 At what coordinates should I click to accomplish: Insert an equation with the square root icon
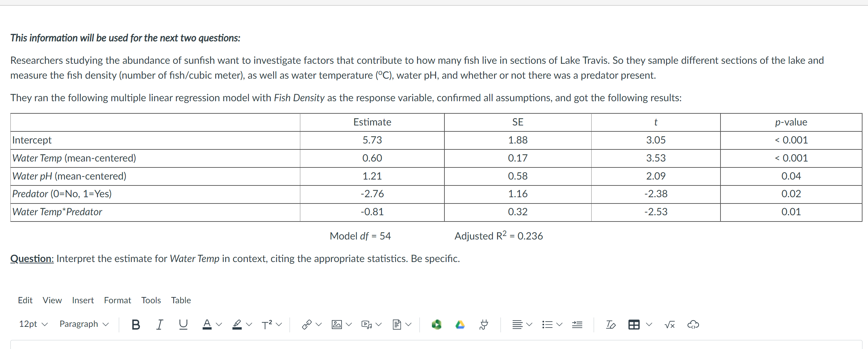point(670,325)
